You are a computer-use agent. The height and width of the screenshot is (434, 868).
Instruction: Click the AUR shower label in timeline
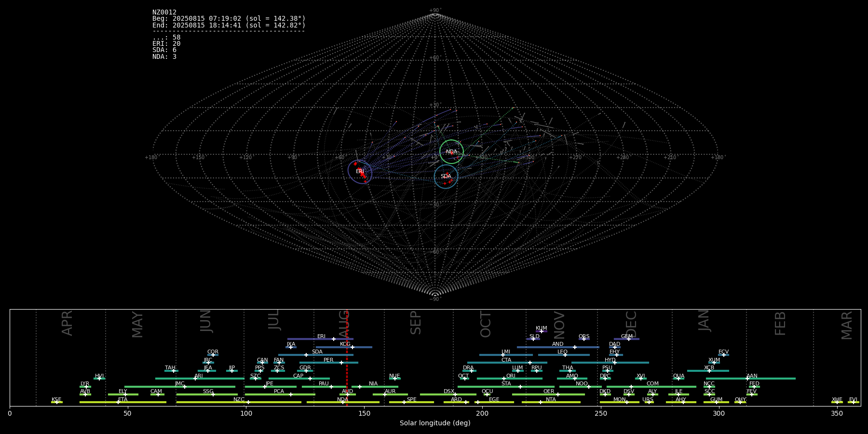point(390,392)
